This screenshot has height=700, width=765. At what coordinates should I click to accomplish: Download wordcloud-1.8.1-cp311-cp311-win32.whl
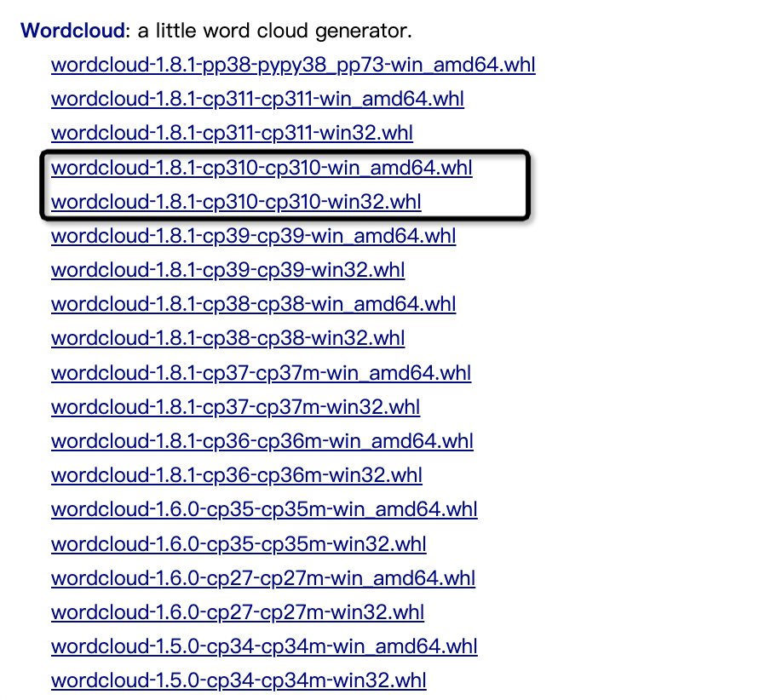pos(233,133)
